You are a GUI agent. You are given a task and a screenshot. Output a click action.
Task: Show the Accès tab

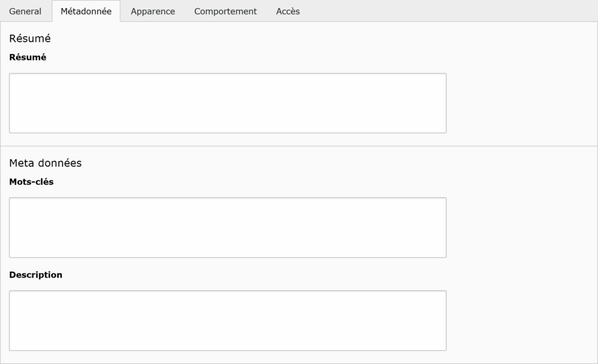[x=288, y=11]
